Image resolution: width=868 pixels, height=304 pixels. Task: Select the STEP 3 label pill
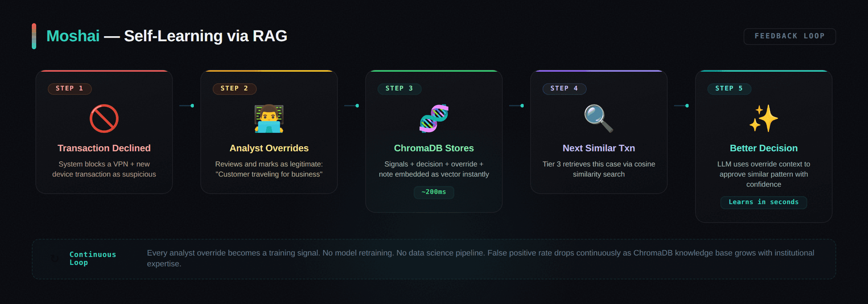click(399, 89)
